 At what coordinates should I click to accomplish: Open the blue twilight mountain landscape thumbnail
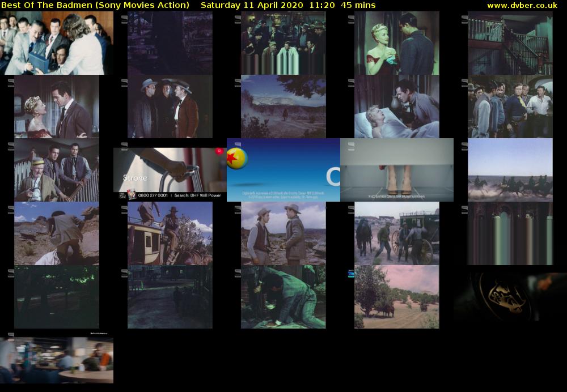pos(283,106)
